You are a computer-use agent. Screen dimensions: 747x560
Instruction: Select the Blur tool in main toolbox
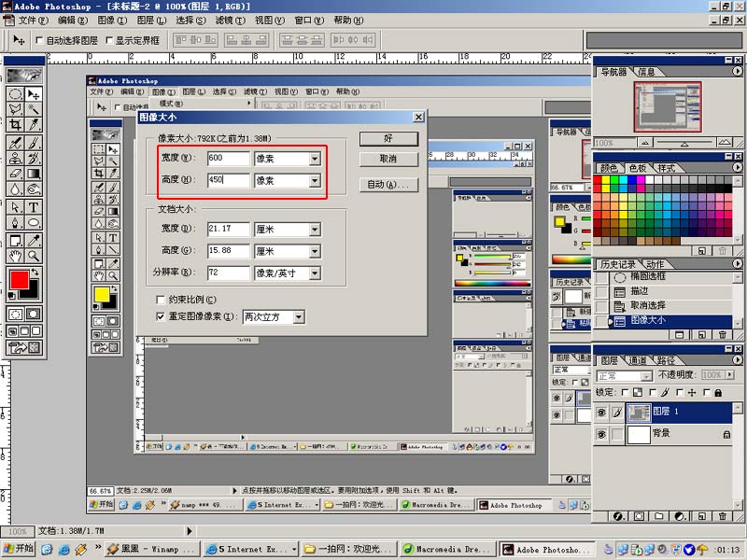(16, 189)
